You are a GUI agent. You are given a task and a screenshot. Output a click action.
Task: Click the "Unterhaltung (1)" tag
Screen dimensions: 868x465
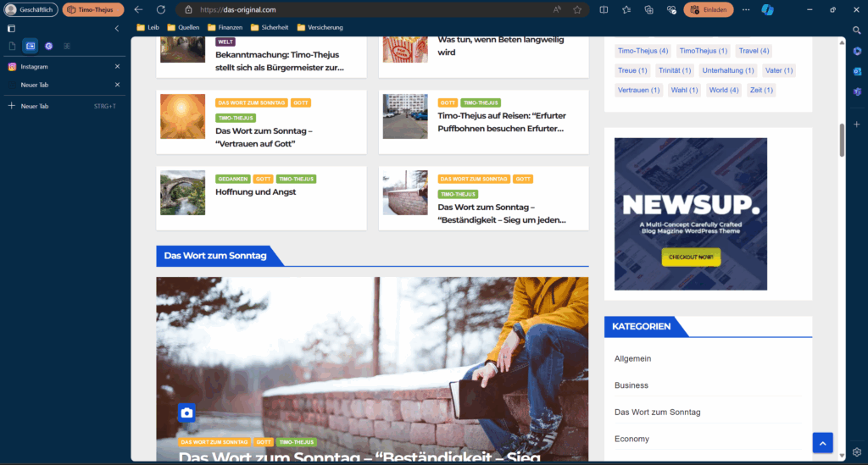[728, 70]
